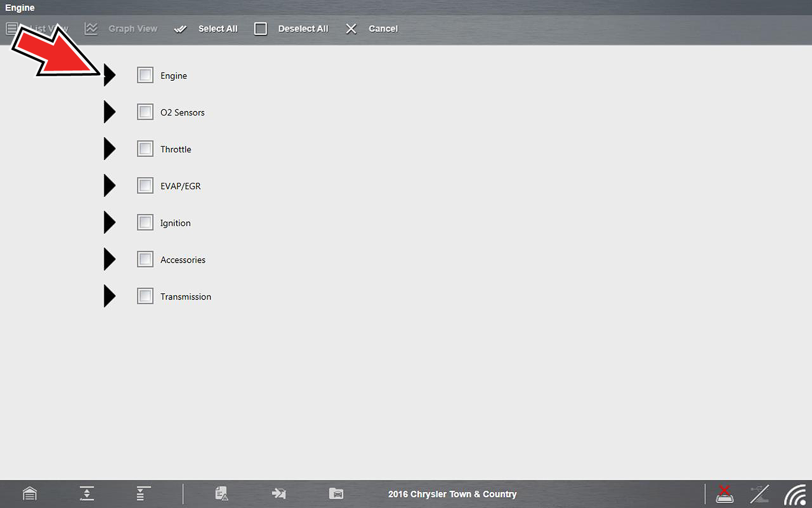Tick the Engine checkbox
812x508 pixels.
(145, 75)
